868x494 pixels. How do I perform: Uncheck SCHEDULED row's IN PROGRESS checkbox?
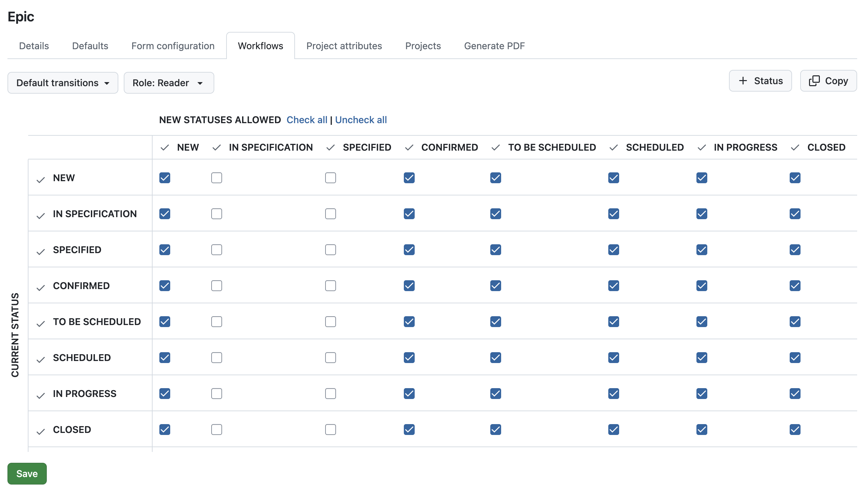coord(702,358)
